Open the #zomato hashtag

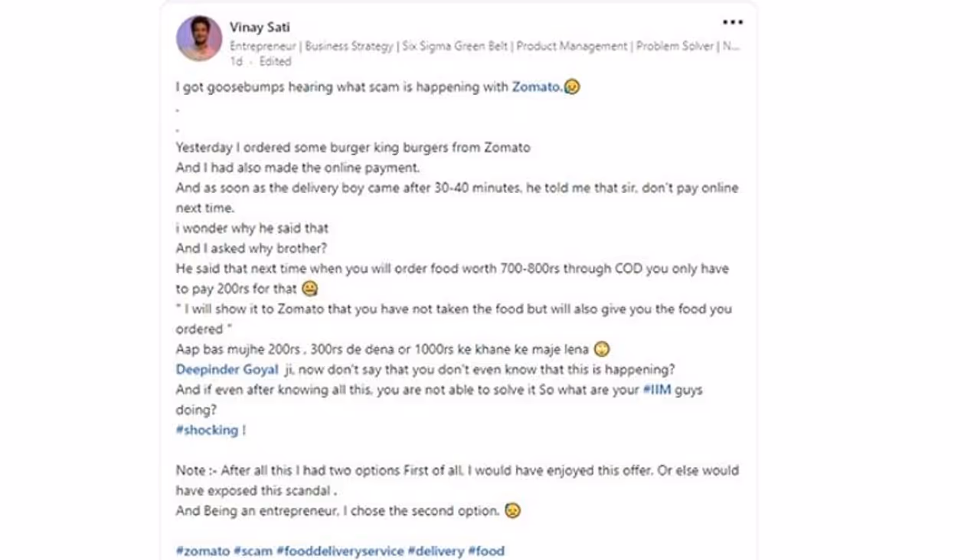(x=203, y=551)
